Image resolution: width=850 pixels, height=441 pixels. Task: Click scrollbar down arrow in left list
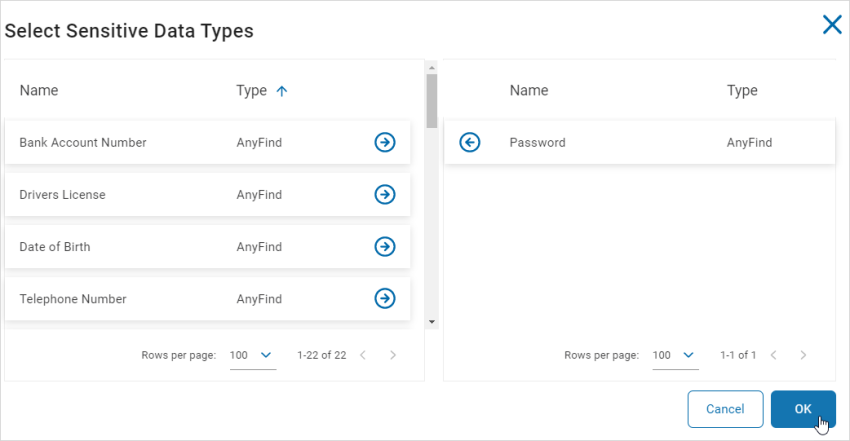coord(432,322)
